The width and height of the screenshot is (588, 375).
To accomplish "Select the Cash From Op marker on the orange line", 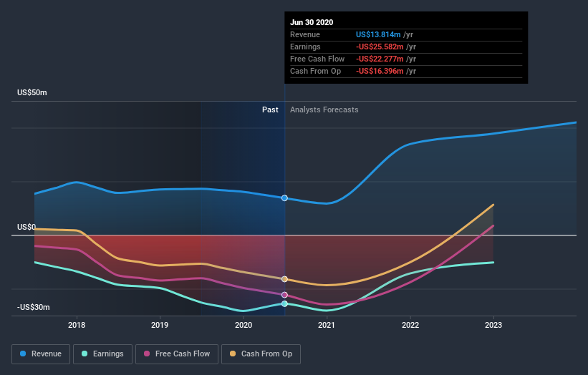I will pos(284,279).
